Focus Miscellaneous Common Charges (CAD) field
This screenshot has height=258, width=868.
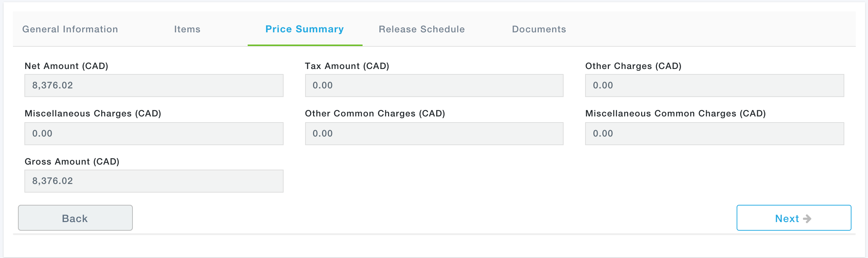coord(714,134)
